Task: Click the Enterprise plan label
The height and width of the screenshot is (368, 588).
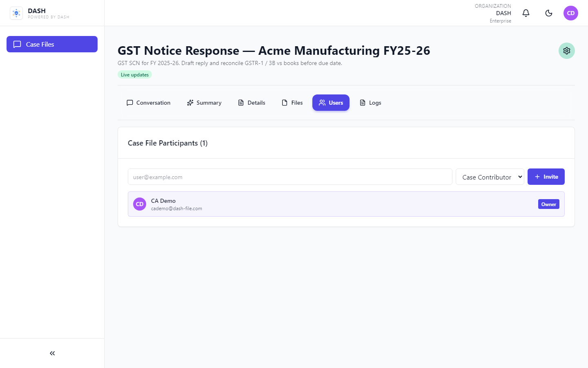Action: coord(500,21)
